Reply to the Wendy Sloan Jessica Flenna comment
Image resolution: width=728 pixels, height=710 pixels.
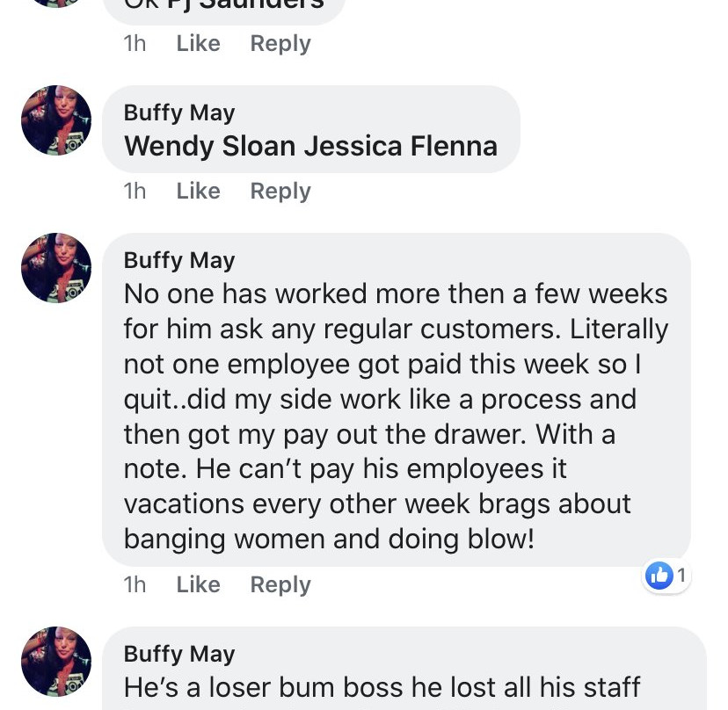(x=280, y=191)
